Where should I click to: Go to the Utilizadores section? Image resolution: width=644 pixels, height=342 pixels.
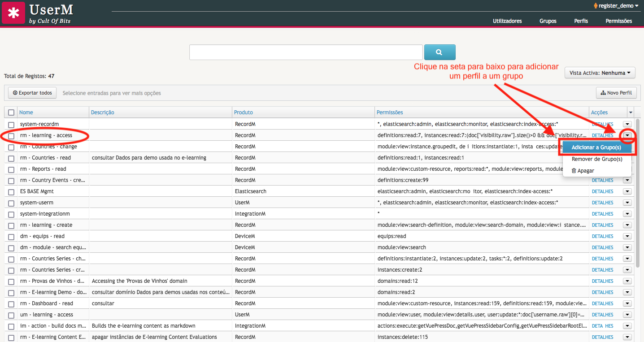pos(507,21)
